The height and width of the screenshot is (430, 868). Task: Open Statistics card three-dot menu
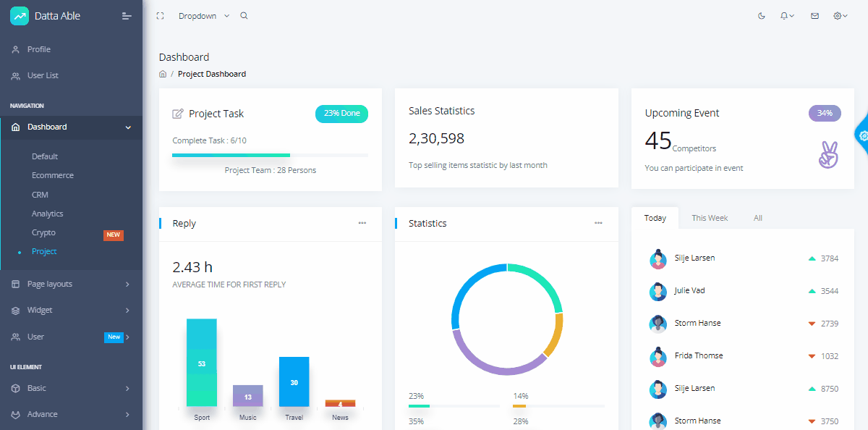tap(598, 223)
